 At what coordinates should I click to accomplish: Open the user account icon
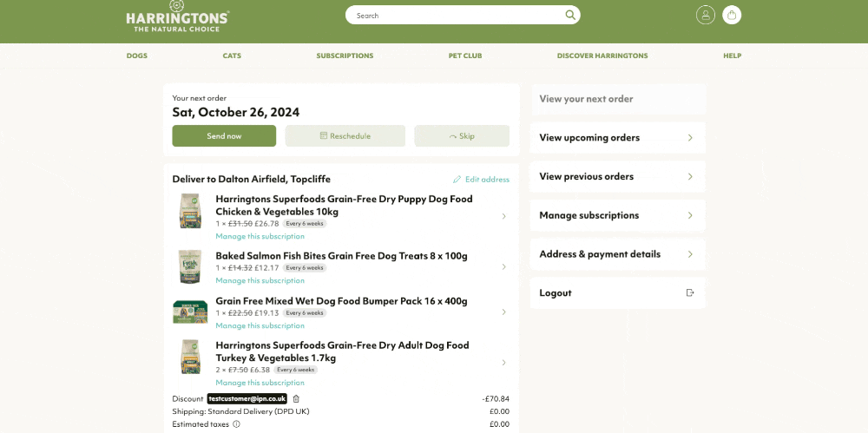(x=705, y=15)
